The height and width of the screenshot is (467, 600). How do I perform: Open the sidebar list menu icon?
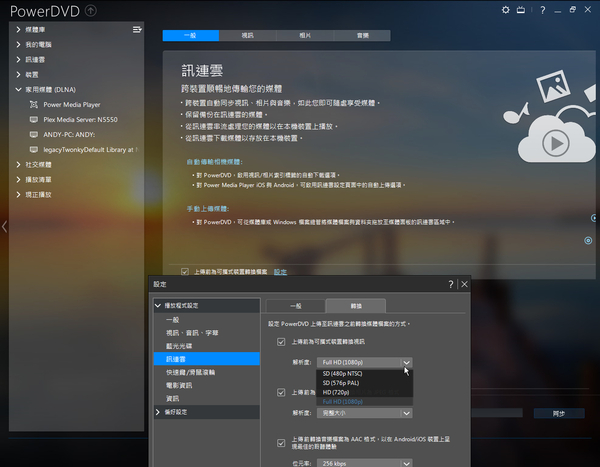(137, 30)
